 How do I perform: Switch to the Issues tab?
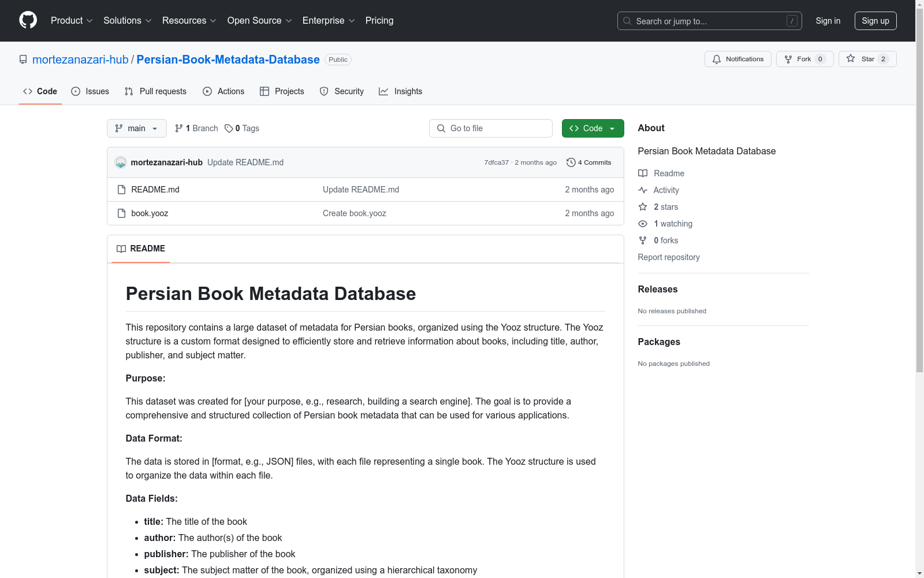pyautogui.click(x=90, y=91)
